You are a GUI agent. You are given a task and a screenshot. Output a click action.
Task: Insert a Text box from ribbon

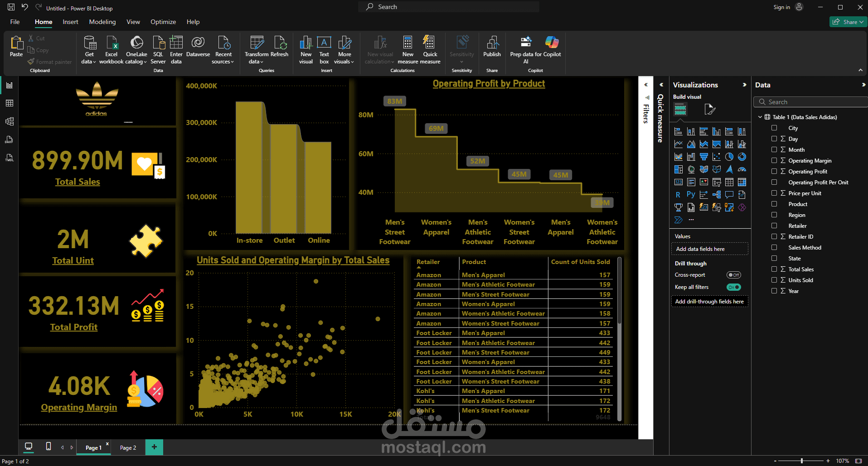tap(324, 50)
